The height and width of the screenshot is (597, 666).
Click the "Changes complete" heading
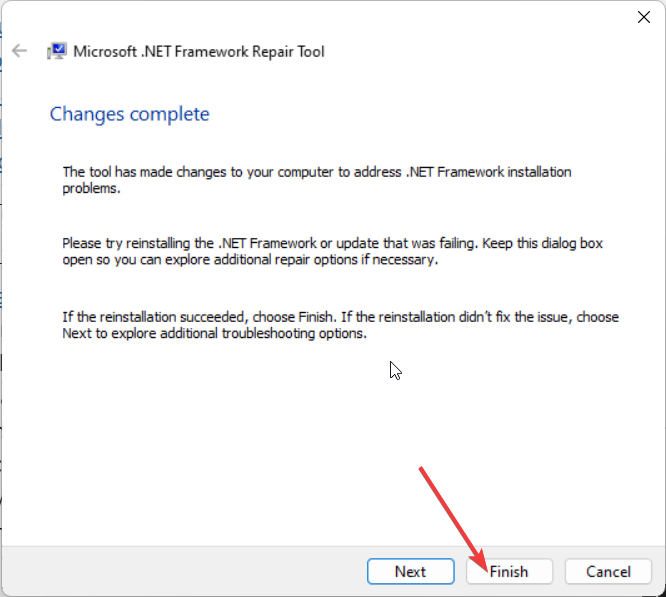tap(130, 114)
